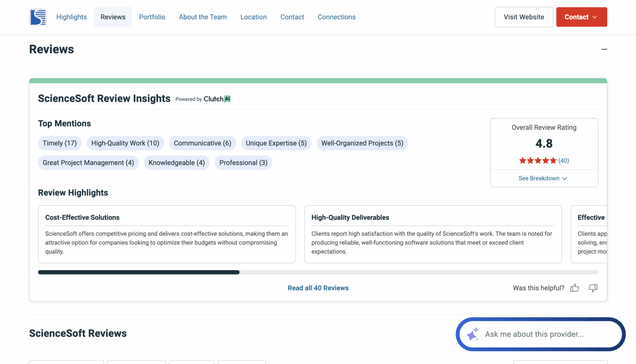The image size is (636, 364).
Task: Go to the Connections tab
Action: pos(337,17)
